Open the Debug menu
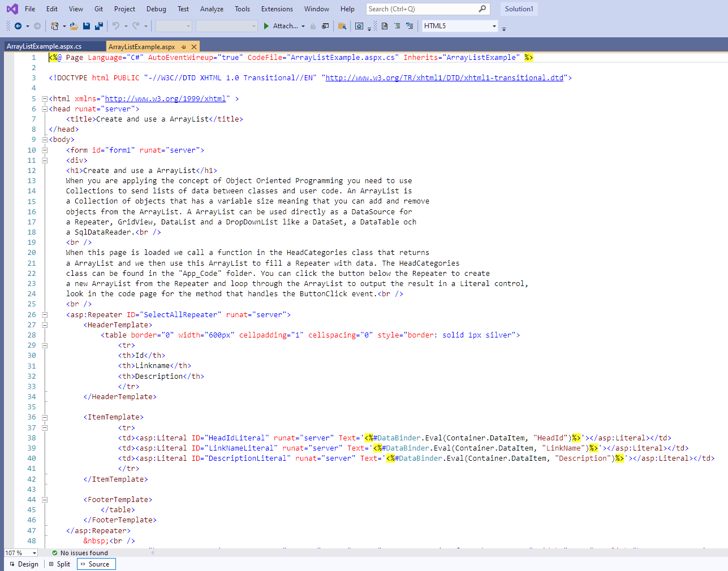The image size is (728, 571). click(156, 9)
